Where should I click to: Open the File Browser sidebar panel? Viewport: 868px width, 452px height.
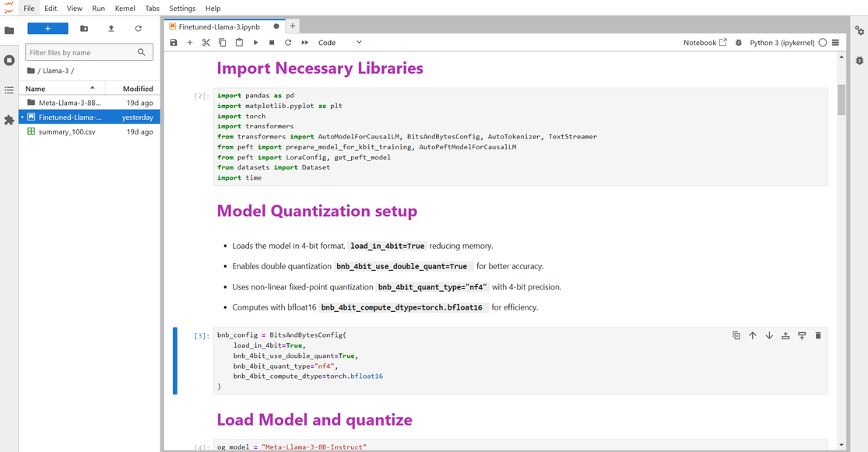pyautogui.click(x=9, y=30)
